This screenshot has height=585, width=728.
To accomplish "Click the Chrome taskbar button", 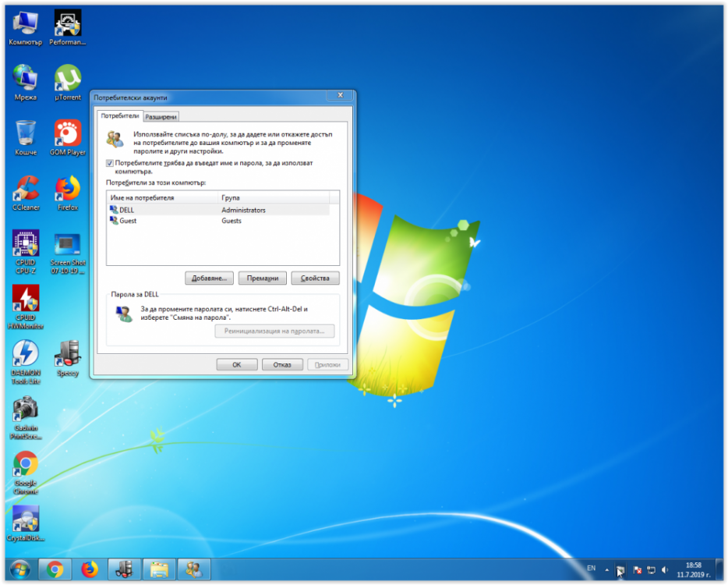I will (55, 569).
